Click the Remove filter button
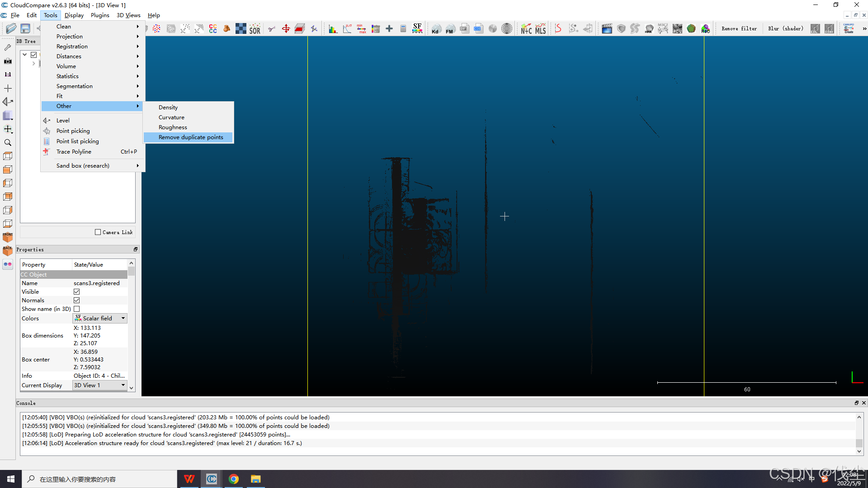The width and height of the screenshot is (868, 488). pos(739,29)
